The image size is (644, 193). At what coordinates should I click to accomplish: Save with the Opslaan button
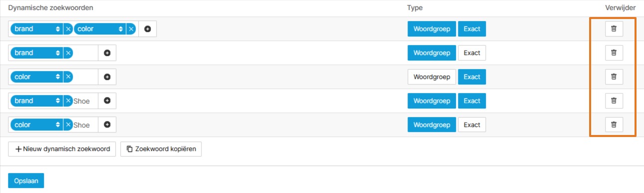26,180
